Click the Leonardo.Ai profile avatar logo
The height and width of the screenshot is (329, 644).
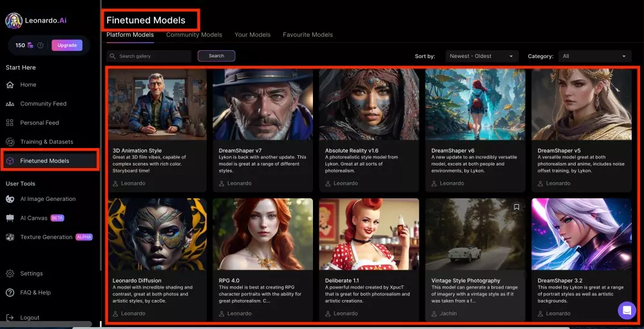(14, 21)
